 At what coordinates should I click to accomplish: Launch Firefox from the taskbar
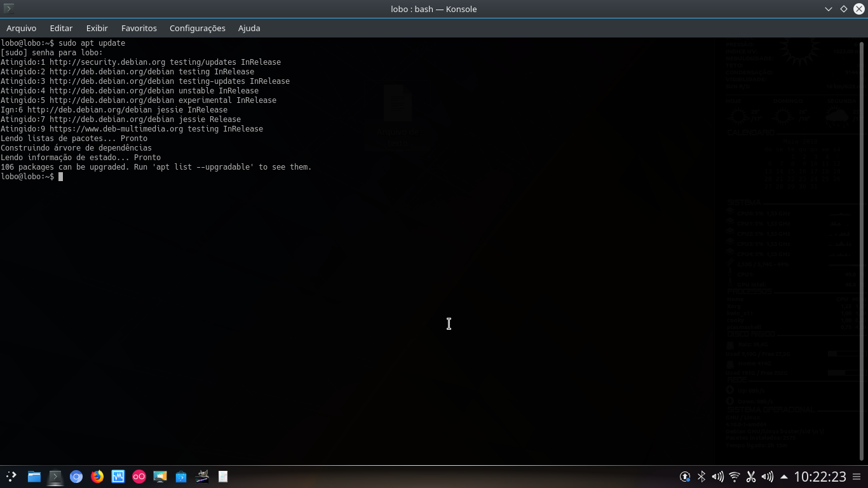(x=97, y=476)
